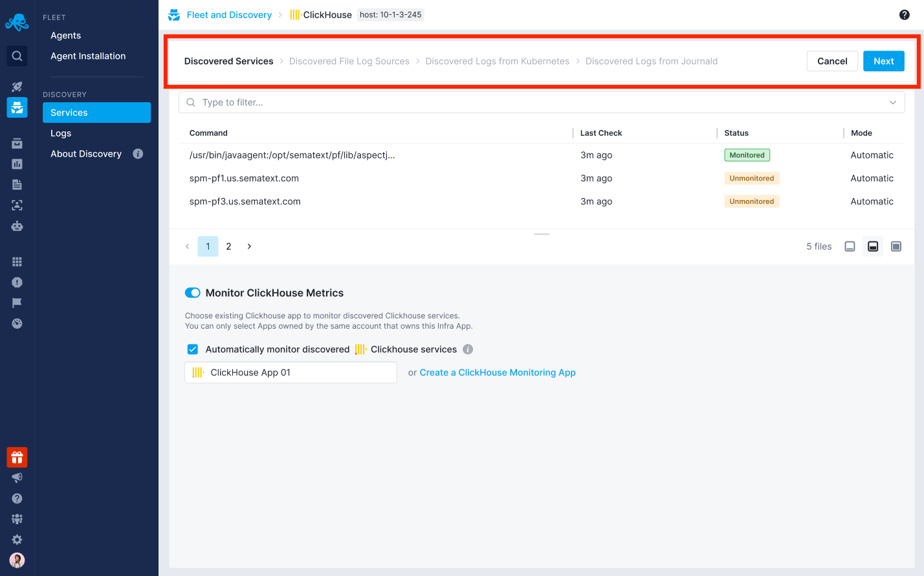The height and width of the screenshot is (576, 924).
Task: Select the split half-panel layout icon
Action: pos(873,247)
